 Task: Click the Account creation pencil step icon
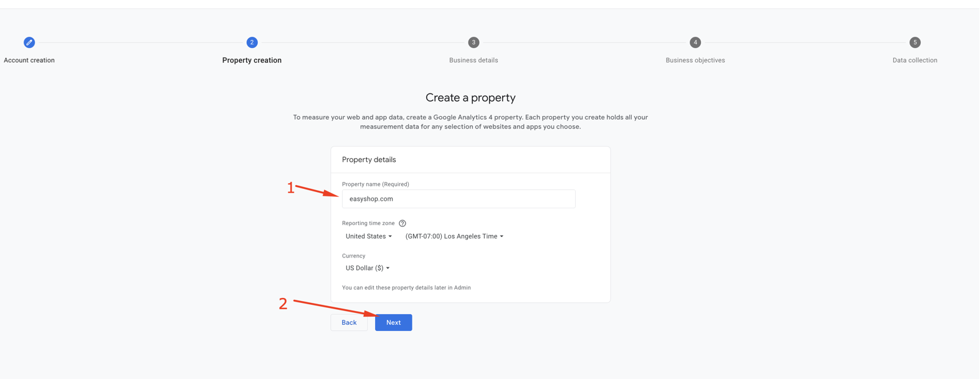tap(29, 42)
